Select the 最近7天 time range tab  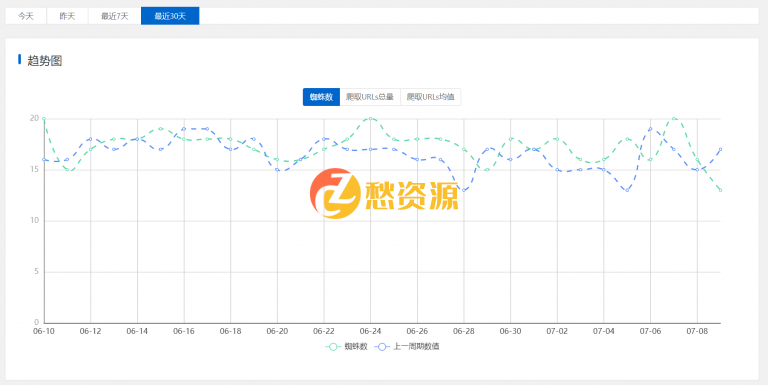[x=115, y=16]
